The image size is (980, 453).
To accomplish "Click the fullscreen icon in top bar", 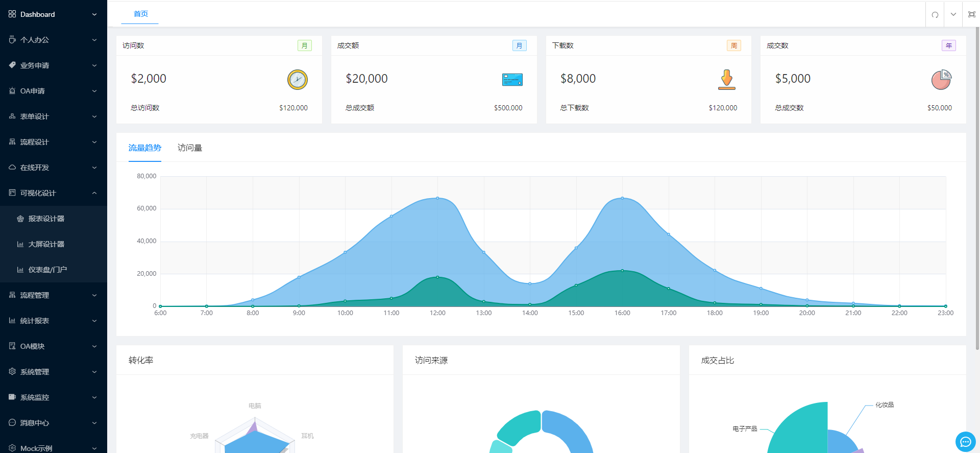I will [972, 14].
